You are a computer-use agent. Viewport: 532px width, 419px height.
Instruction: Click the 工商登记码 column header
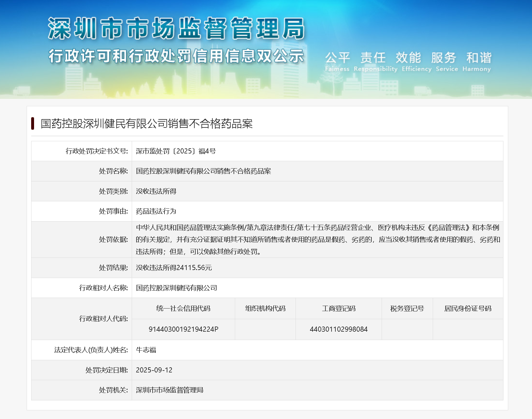(x=339, y=309)
